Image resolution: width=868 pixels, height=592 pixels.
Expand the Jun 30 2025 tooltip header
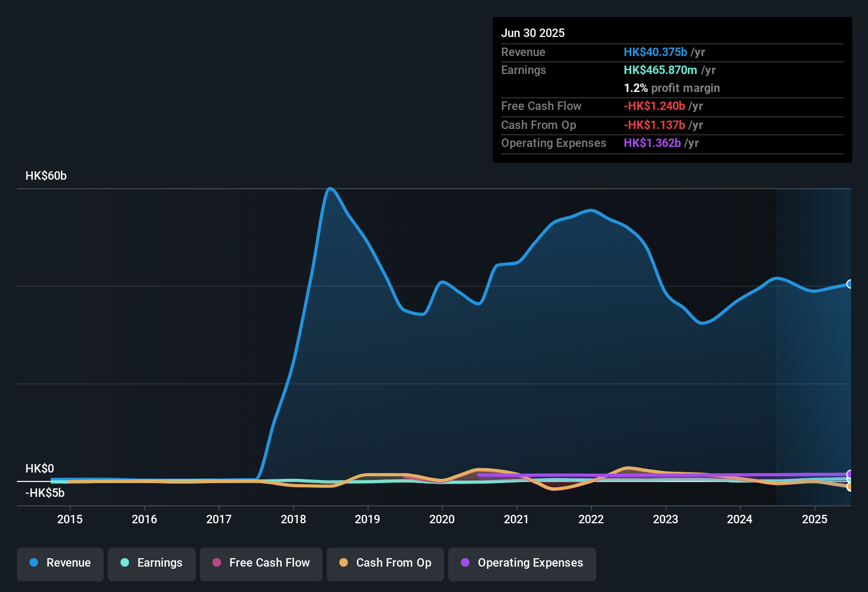pyautogui.click(x=533, y=33)
